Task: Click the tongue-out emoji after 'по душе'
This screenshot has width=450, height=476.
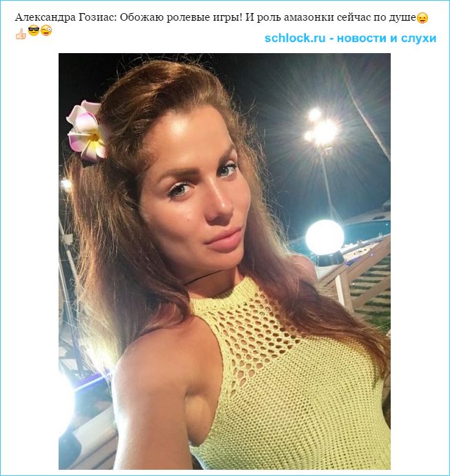Action: (x=422, y=18)
